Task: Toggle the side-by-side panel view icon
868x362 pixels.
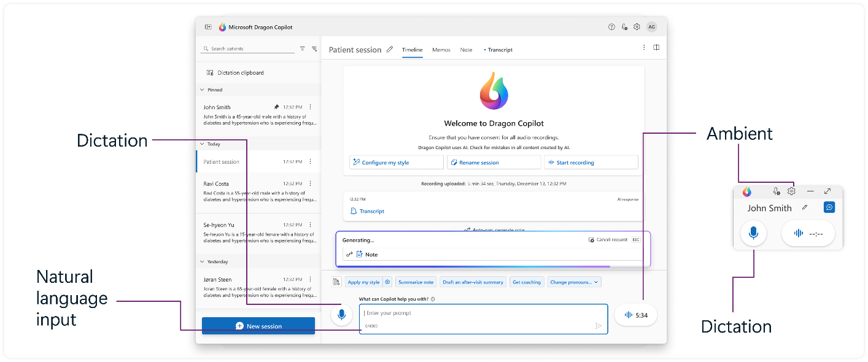Action: (x=656, y=48)
